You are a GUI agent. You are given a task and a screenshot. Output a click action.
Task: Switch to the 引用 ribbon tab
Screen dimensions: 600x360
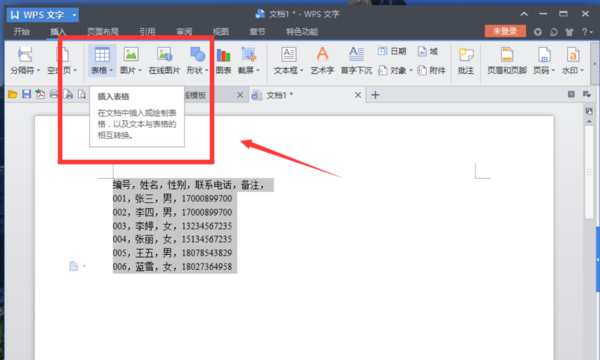click(x=147, y=32)
